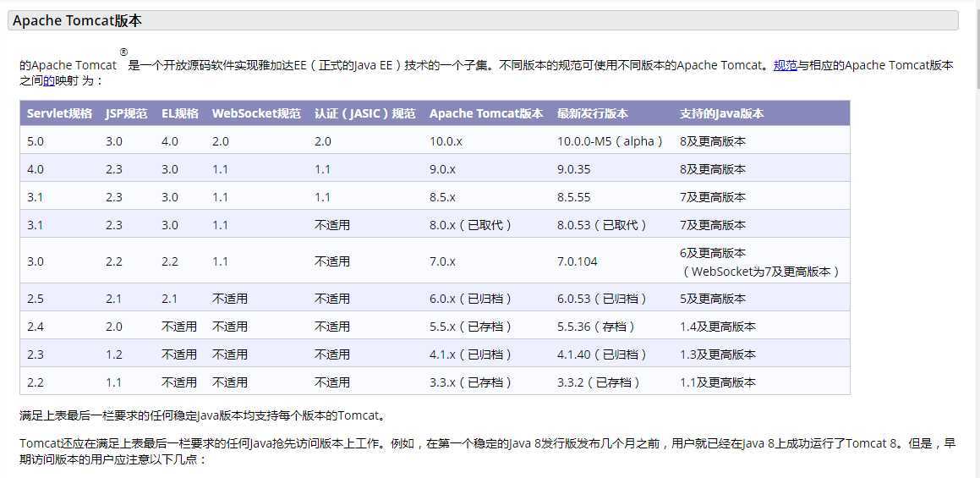This screenshot has height=478, width=980.
Task: Select the 3.3.x（已存档）cell
Action: (471, 382)
